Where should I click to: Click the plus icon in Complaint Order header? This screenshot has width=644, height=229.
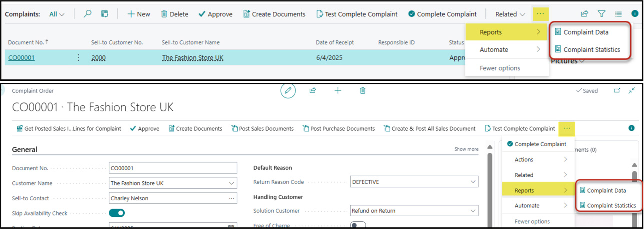point(338,91)
